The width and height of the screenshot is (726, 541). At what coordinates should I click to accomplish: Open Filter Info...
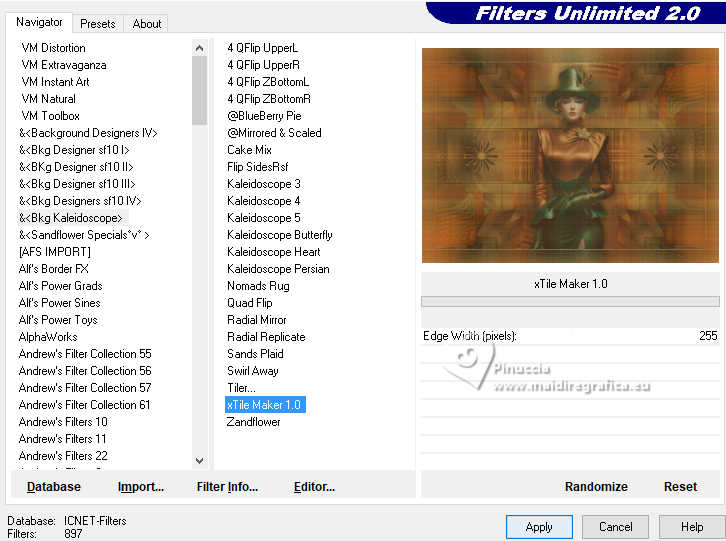coord(227,487)
